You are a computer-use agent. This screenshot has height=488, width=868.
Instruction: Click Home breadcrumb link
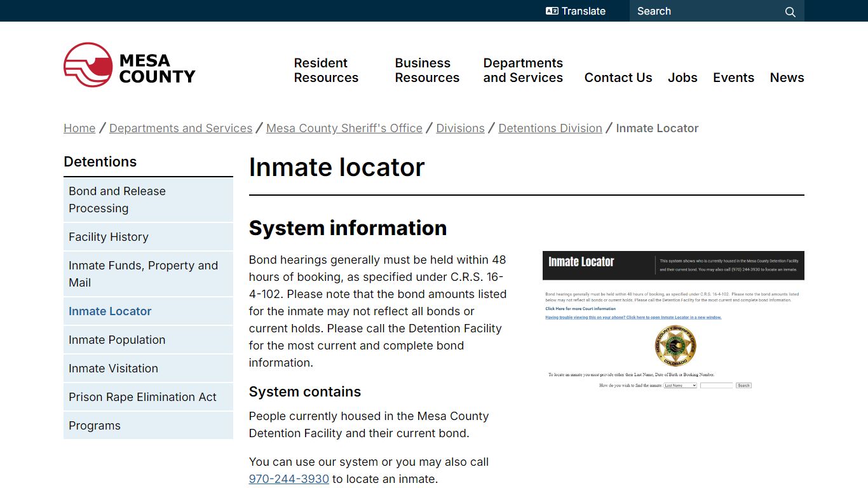point(79,128)
